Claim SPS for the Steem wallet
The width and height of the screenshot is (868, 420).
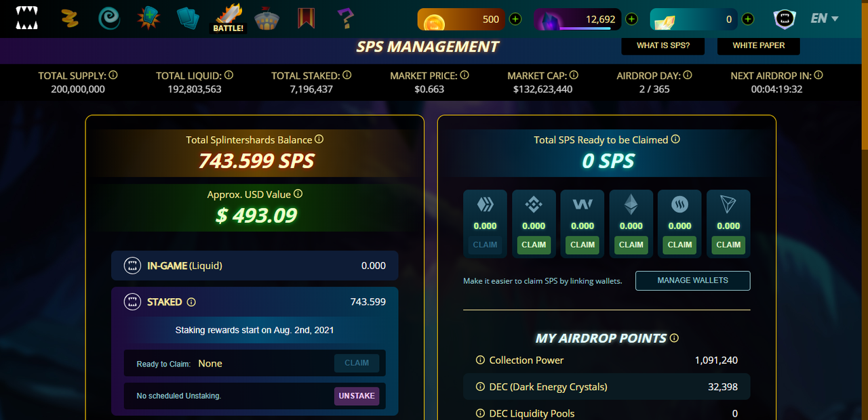[x=680, y=245]
